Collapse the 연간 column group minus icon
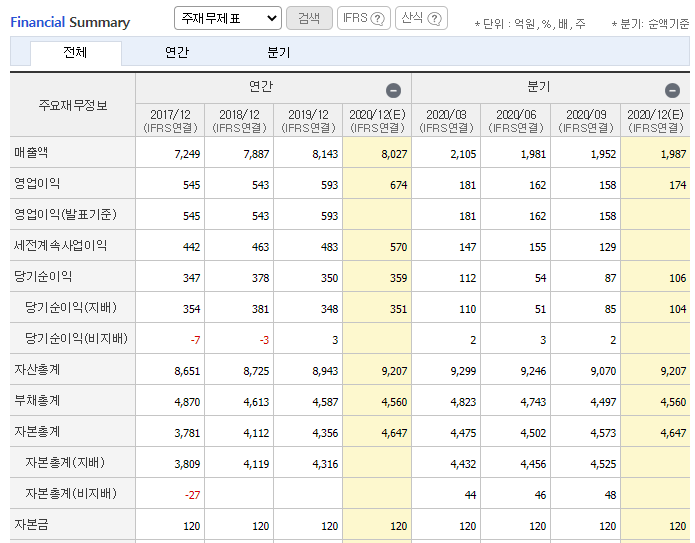Screen dimensions: 695x543 click(x=393, y=90)
